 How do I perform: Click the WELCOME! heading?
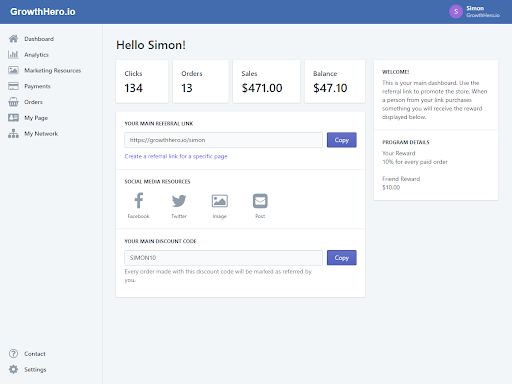tap(395, 72)
